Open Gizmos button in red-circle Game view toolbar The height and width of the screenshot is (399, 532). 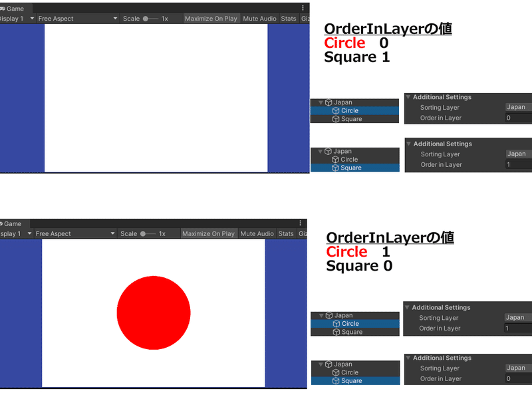click(x=303, y=234)
